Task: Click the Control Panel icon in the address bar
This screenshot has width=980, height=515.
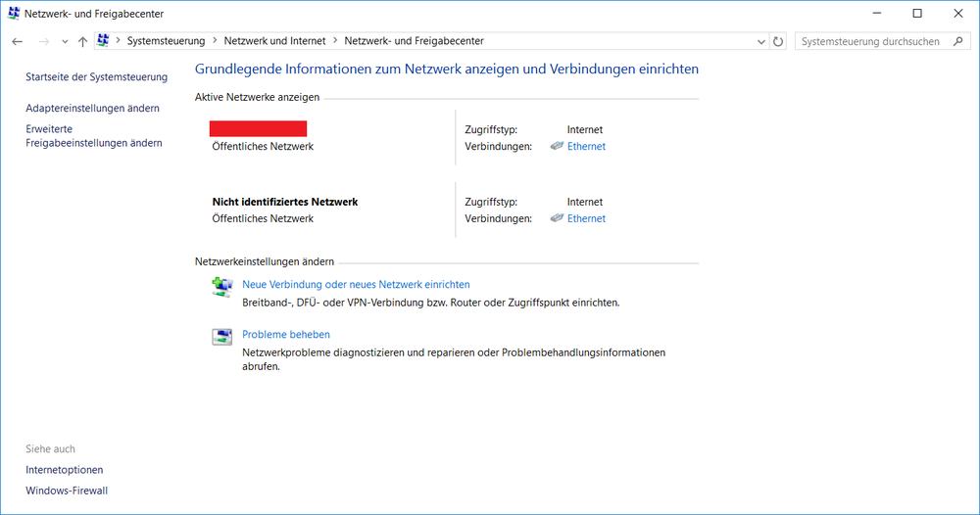Action: [x=103, y=41]
